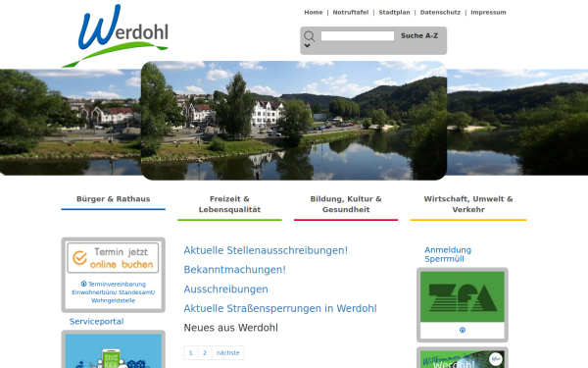Open the Impressum page

488,13
